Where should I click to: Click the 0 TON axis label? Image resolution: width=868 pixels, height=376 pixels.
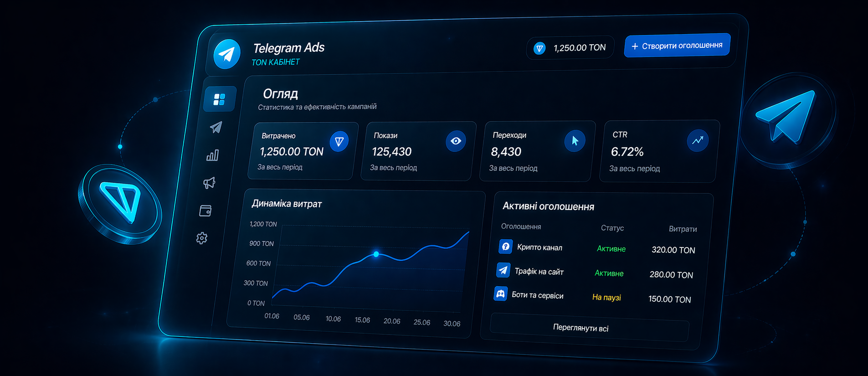[x=256, y=303]
